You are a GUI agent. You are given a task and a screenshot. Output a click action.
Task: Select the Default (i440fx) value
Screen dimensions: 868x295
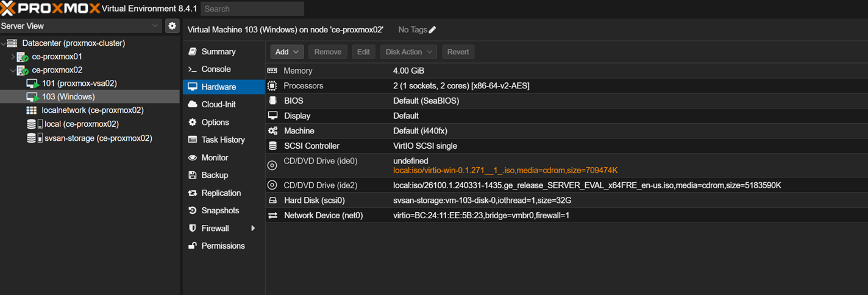421,131
